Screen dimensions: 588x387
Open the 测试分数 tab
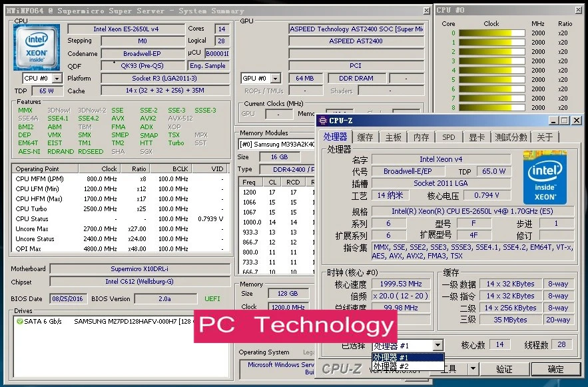(511, 137)
